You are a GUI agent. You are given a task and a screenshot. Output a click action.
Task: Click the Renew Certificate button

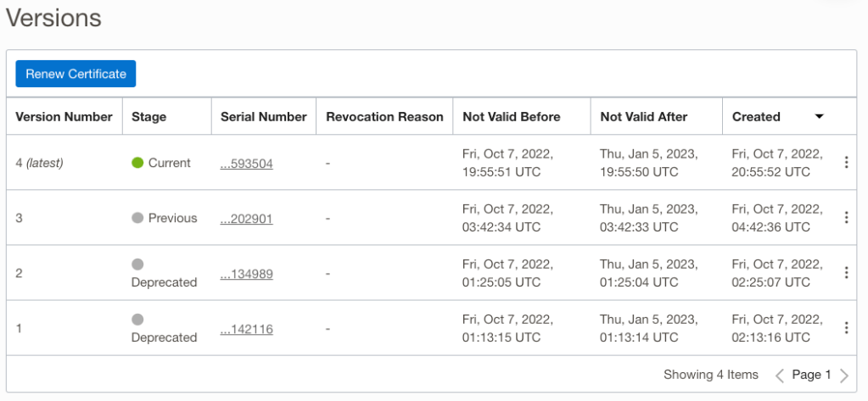[x=76, y=74]
